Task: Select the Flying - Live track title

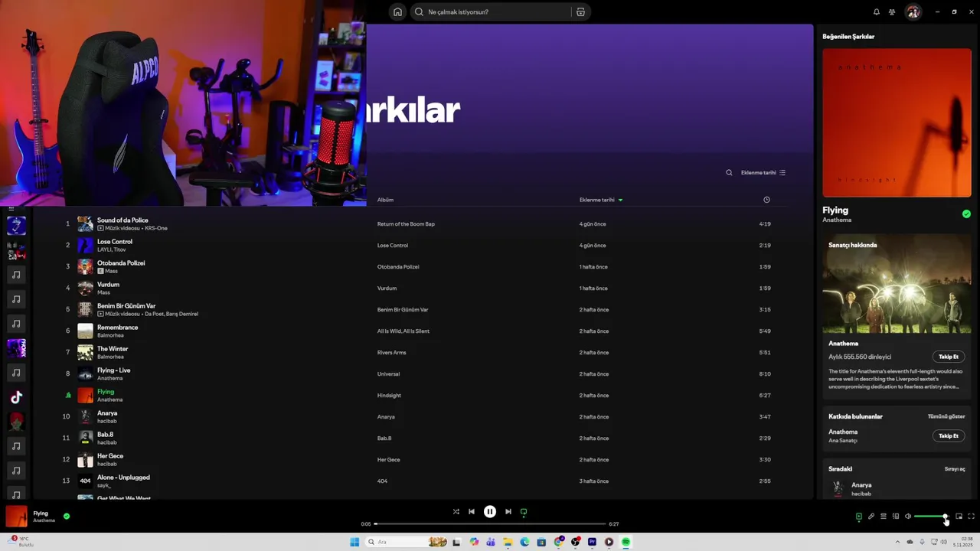Action: pyautogui.click(x=114, y=370)
